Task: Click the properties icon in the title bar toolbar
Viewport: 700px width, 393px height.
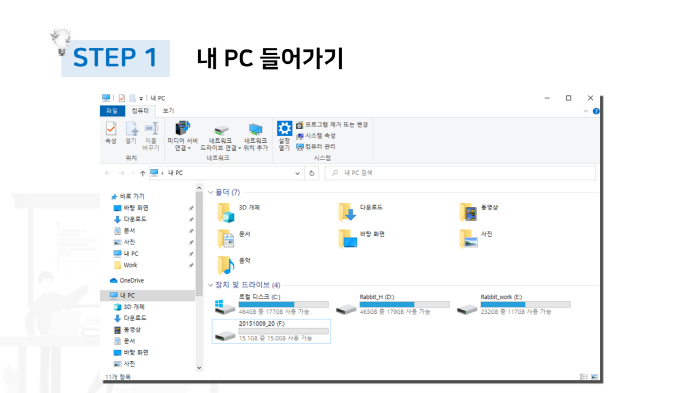Action: (x=121, y=98)
